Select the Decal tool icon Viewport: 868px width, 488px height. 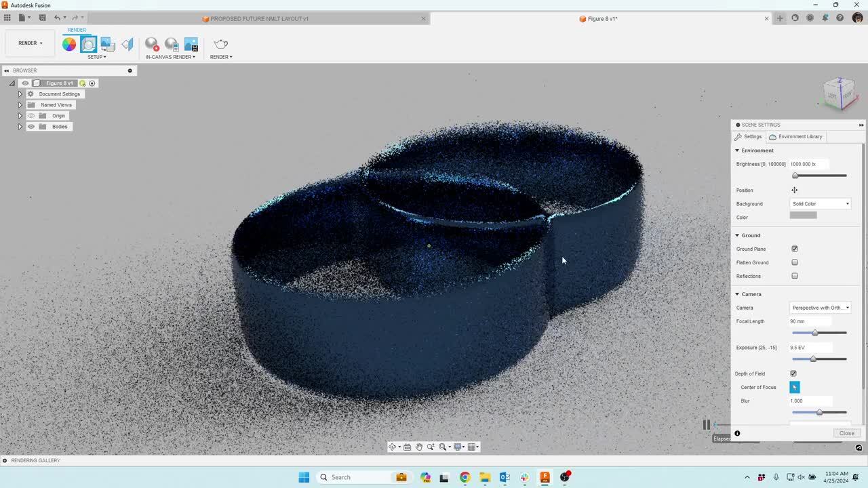(108, 45)
